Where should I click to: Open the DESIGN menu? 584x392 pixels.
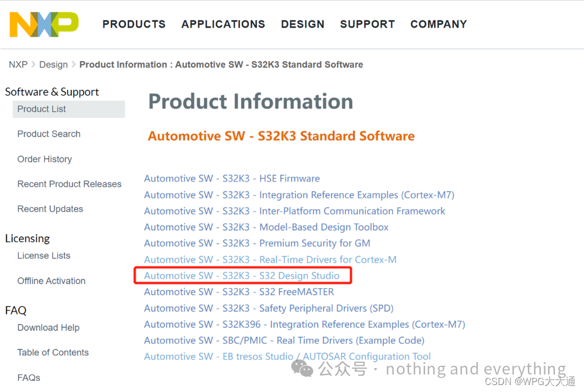click(x=303, y=24)
